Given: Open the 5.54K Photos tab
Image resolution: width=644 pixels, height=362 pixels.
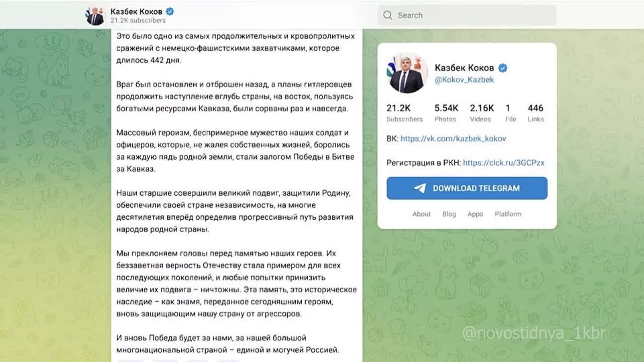Looking at the screenshot, I should [x=446, y=113].
